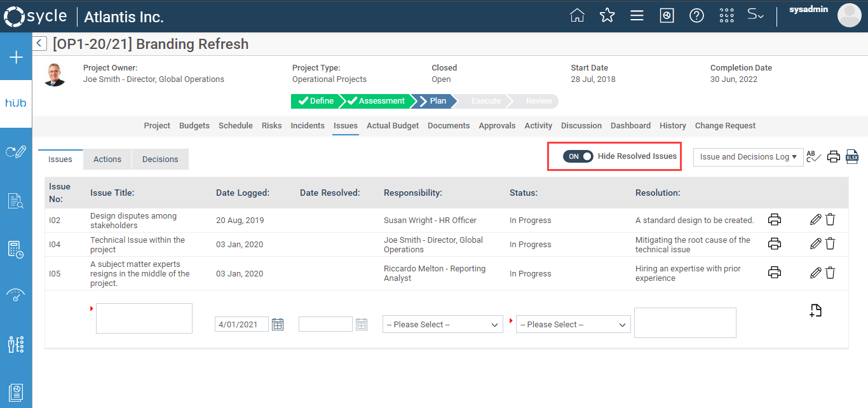Expand Issue and Decisions Log dropdown
Screen dimensions: 868x408
coord(747,157)
